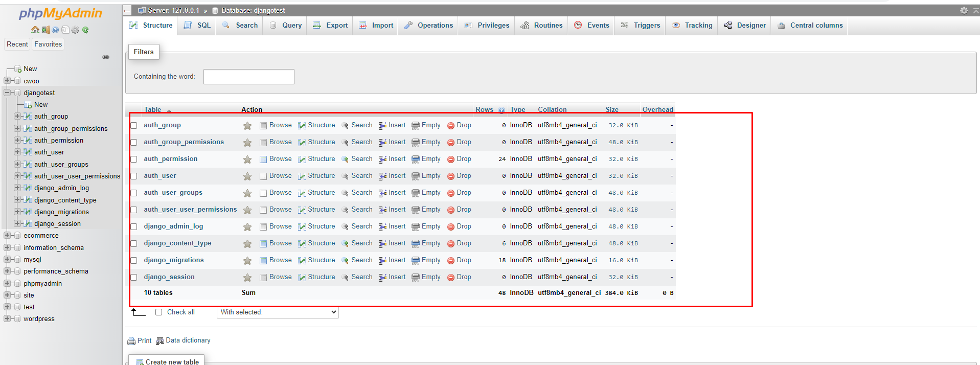
Task: Switch to the SQL tab
Action: (x=198, y=26)
